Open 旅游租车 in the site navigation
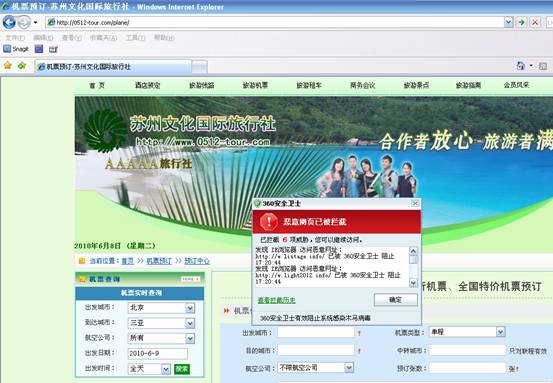This screenshot has height=383, width=553. click(x=309, y=85)
